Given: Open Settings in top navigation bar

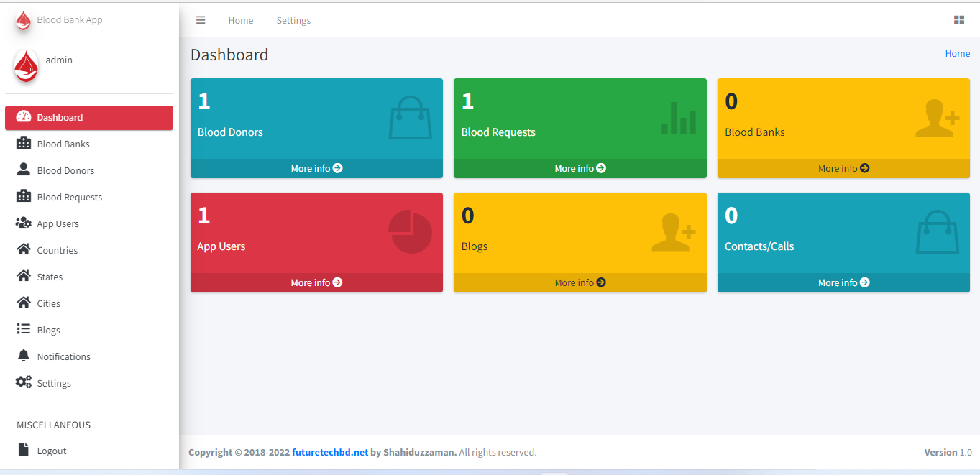Looking at the screenshot, I should [x=293, y=20].
